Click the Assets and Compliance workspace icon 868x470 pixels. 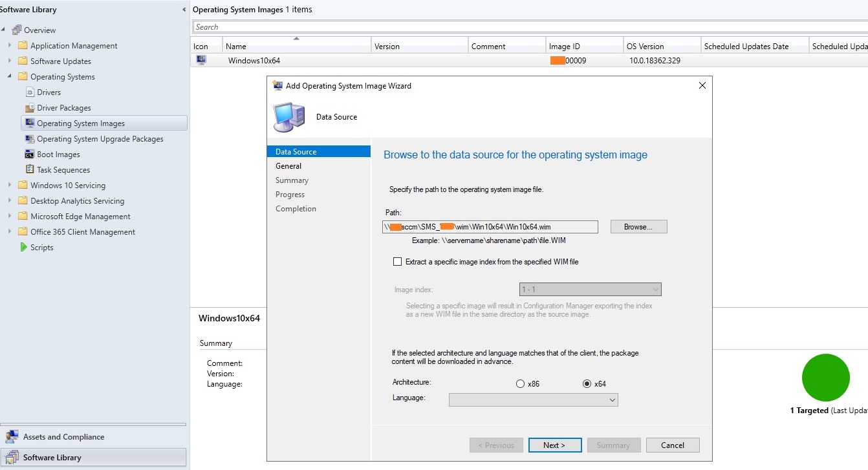(x=12, y=437)
